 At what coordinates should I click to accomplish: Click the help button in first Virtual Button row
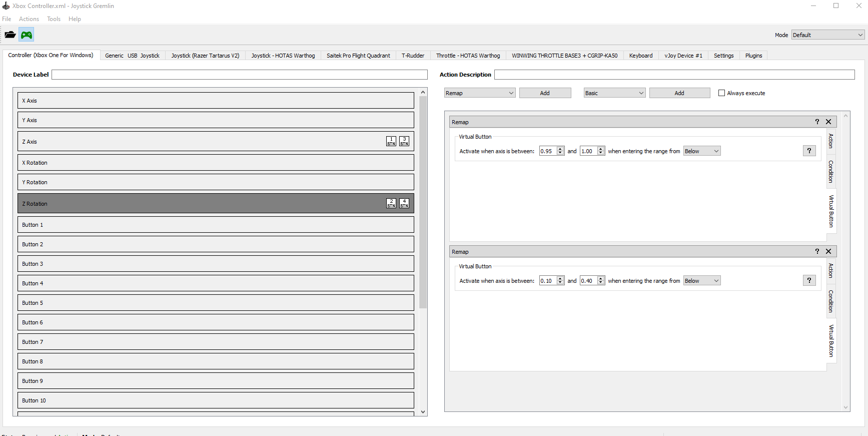809,151
